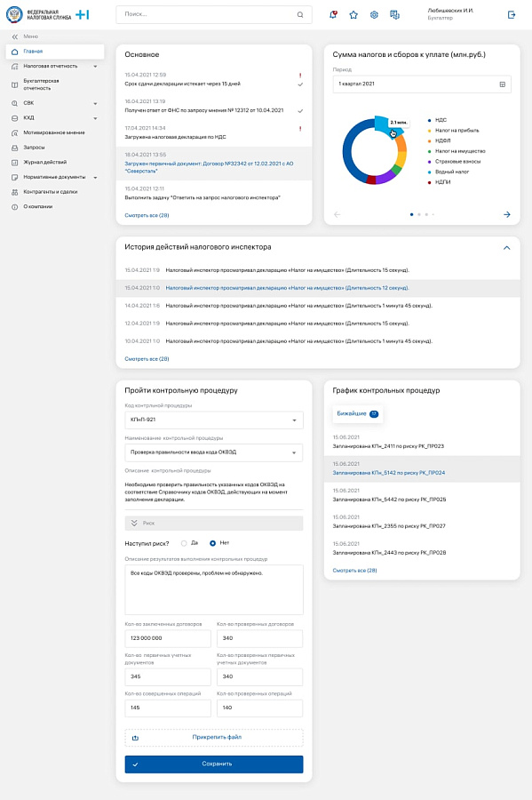This screenshot has height=800, width=532.
Task: Go to next chart with right arrow
Action: pyautogui.click(x=507, y=214)
